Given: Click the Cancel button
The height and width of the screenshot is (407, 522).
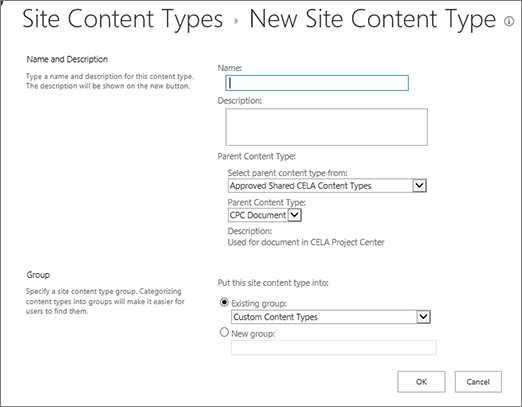Looking at the screenshot, I should point(478,382).
